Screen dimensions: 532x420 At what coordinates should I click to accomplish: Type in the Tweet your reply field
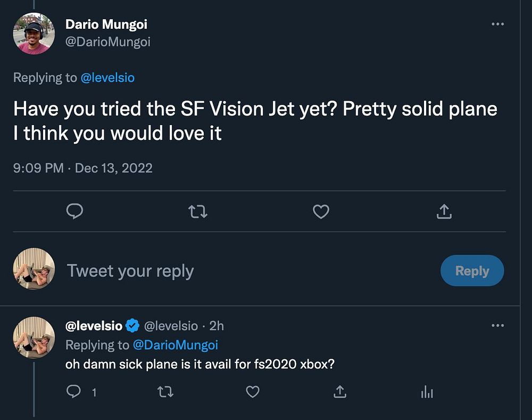[239, 271]
